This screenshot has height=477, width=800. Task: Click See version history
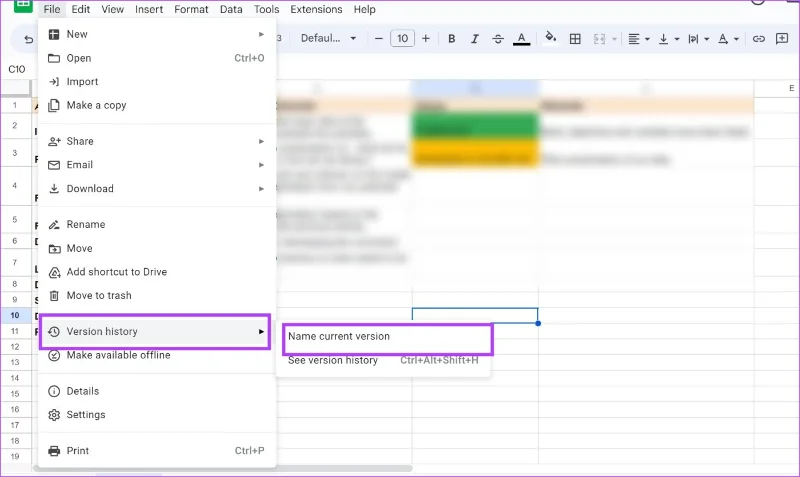pos(383,360)
